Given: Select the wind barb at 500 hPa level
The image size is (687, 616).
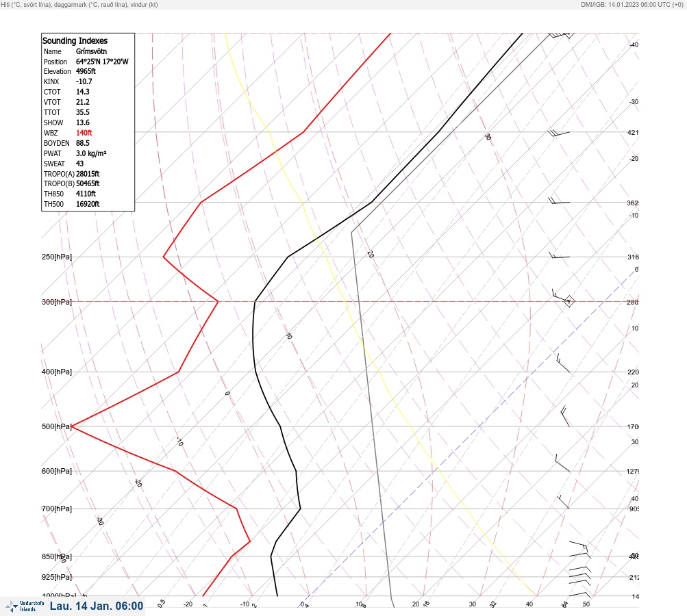Looking at the screenshot, I should 565,416.
